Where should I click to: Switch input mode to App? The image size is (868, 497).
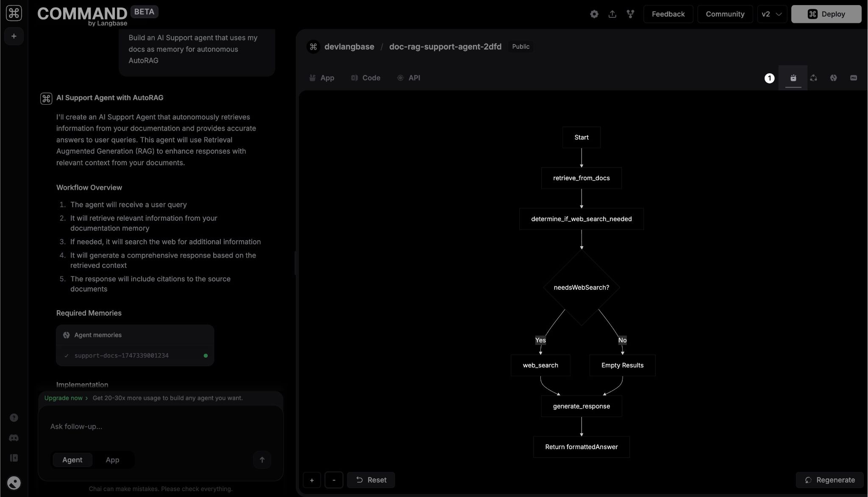(x=112, y=460)
